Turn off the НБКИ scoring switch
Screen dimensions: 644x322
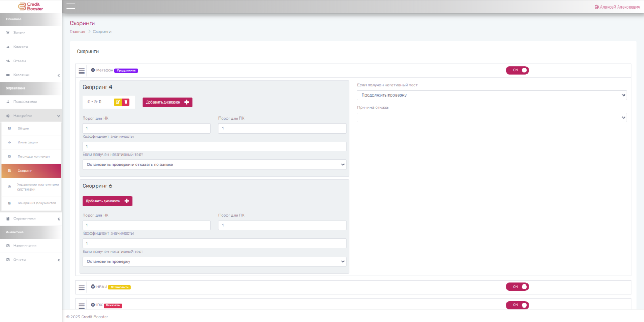[x=517, y=287]
